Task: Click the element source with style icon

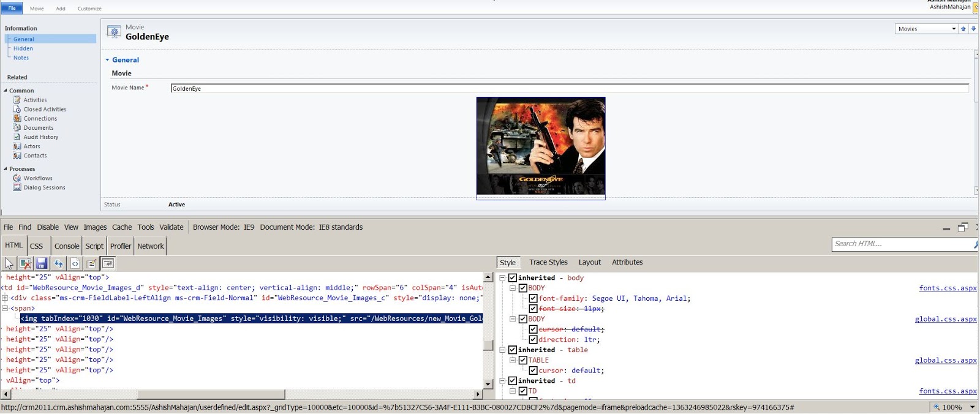Action: [75, 263]
